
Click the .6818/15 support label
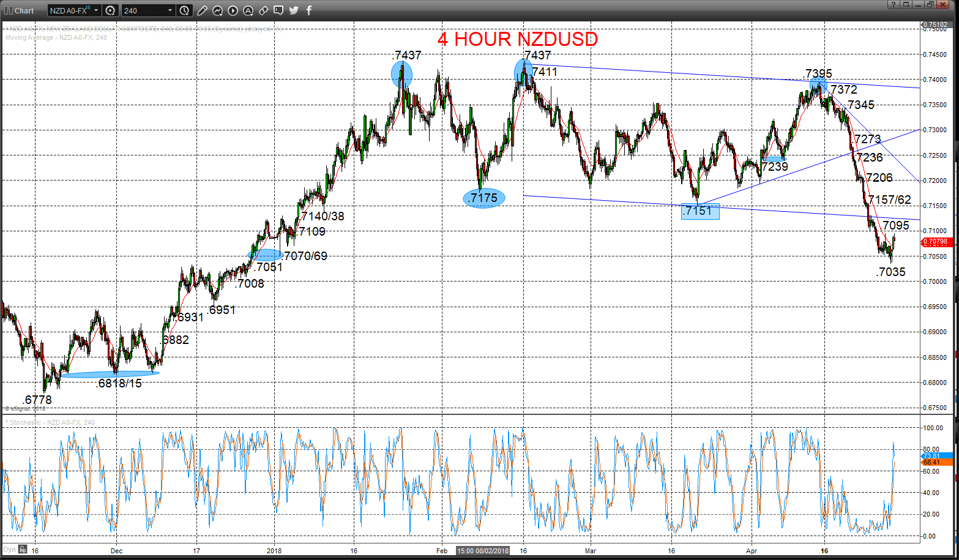(x=119, y=383)
